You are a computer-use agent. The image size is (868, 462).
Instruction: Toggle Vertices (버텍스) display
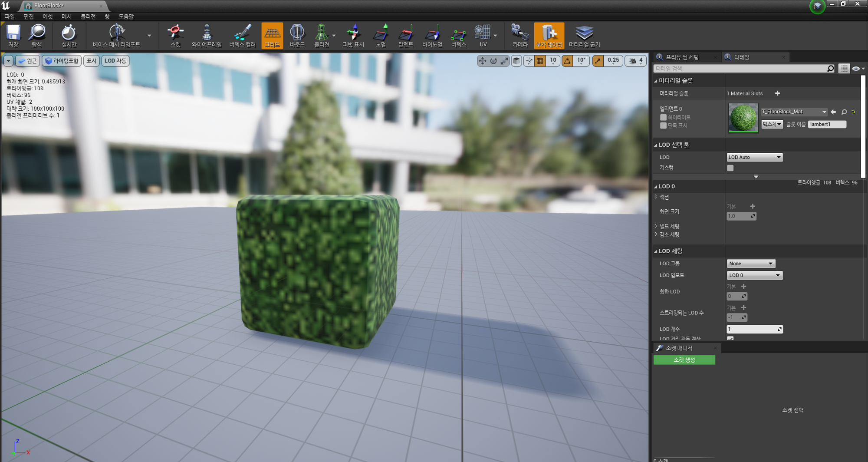click(458, 36)
